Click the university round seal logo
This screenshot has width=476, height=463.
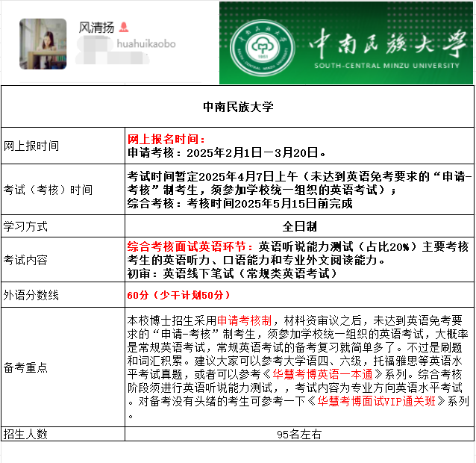click(263, 48)
